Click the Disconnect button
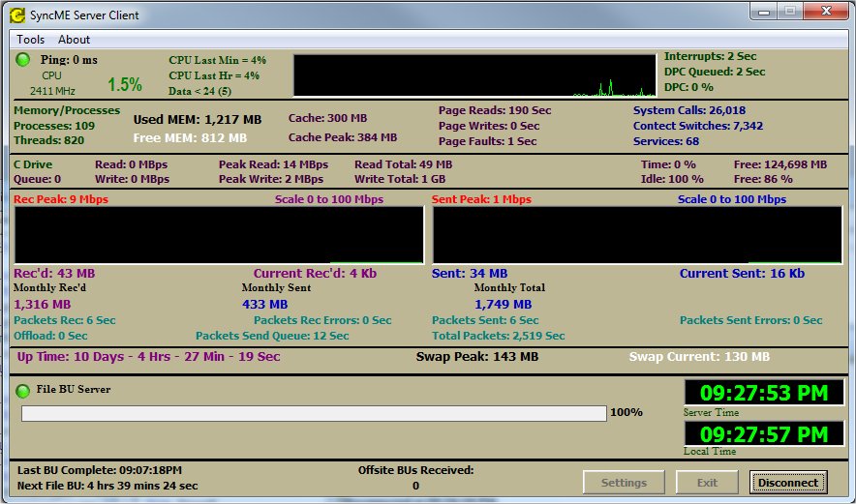 (x=788, y=482)
